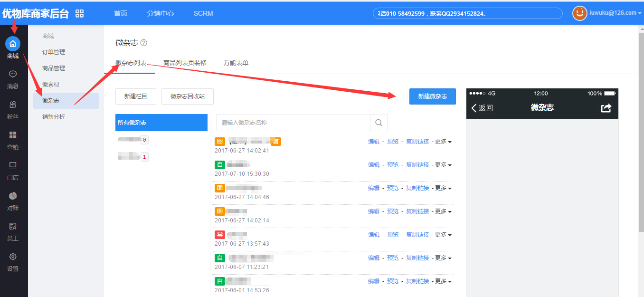This screenshot has height=297, width=644.
Task: Open the 对账 pie chart icon
Action: click(13, 196)
